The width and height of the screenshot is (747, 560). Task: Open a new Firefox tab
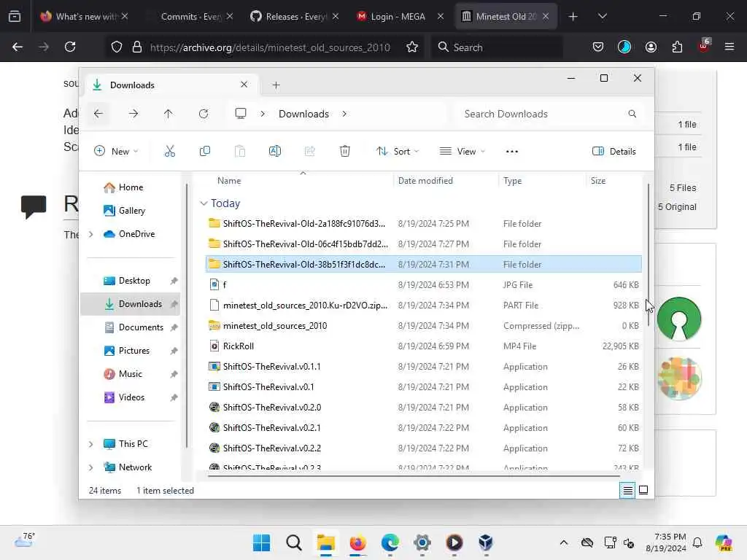(573, 16)
